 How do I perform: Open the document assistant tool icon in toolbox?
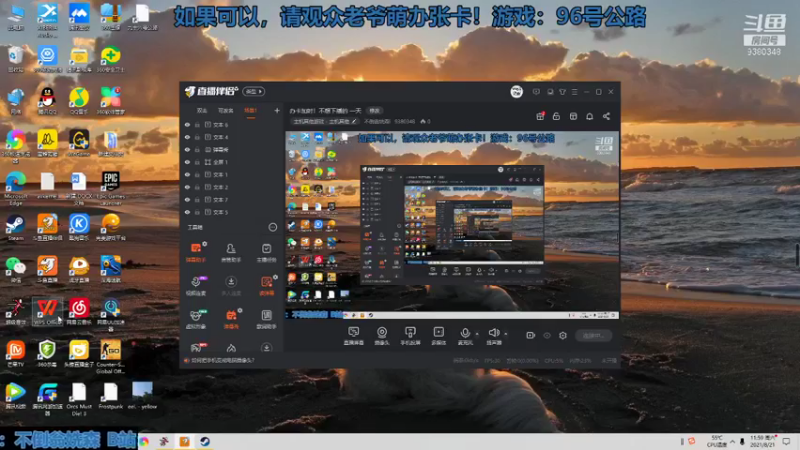(266, 318)
